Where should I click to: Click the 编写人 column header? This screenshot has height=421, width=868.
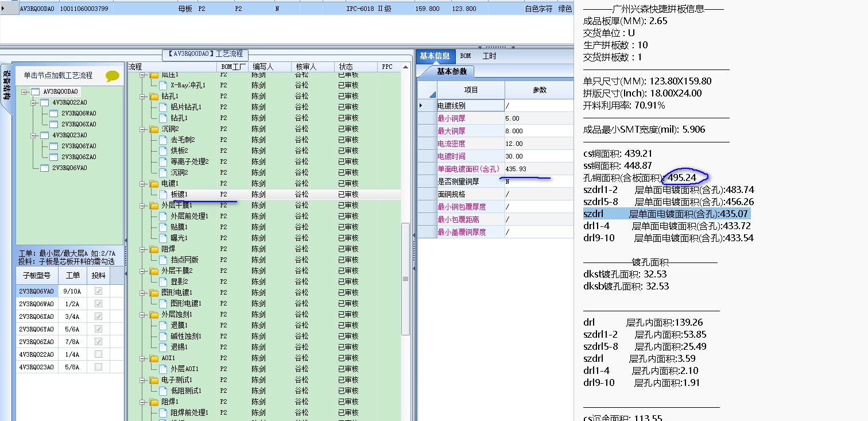tap(269, 67)
